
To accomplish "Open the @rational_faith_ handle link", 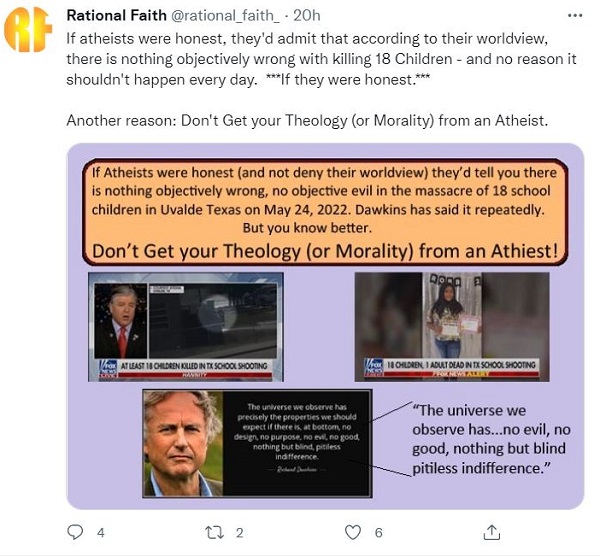I will [225, 16].
